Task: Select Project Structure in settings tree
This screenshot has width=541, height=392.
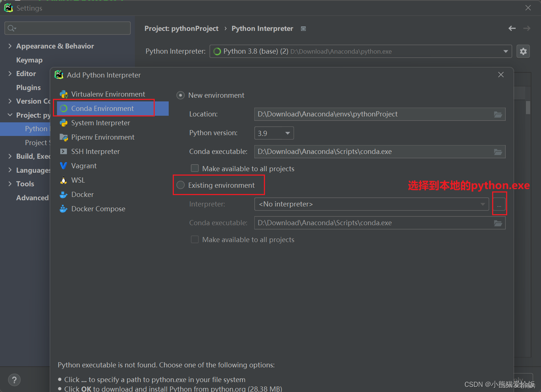Action: pyautogui.click(x=37, y=143)
